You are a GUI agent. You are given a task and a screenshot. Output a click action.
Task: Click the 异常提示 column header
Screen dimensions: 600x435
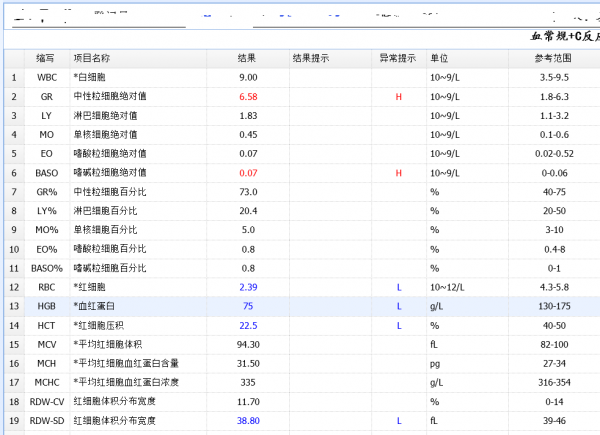coord(398,58)
